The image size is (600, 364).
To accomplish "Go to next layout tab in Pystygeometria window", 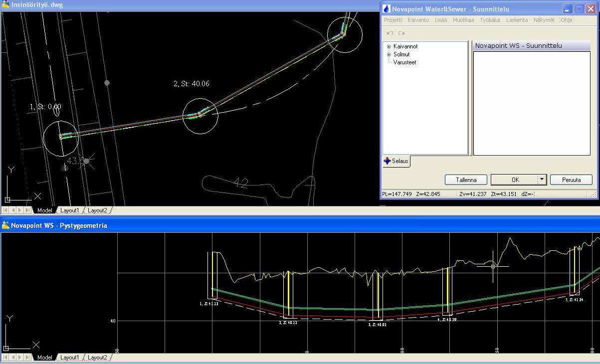I will [x=20, y=358].
